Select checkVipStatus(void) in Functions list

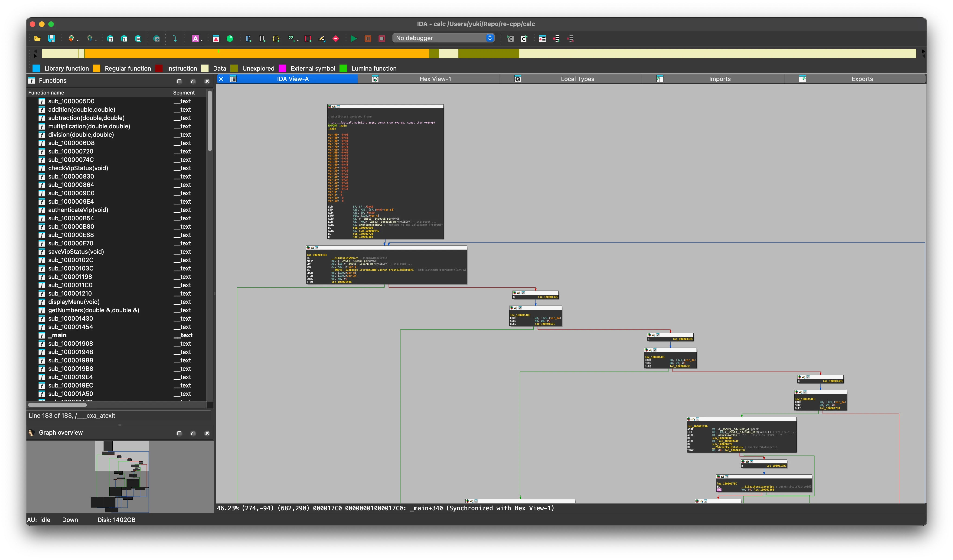(x=78, y=168)
